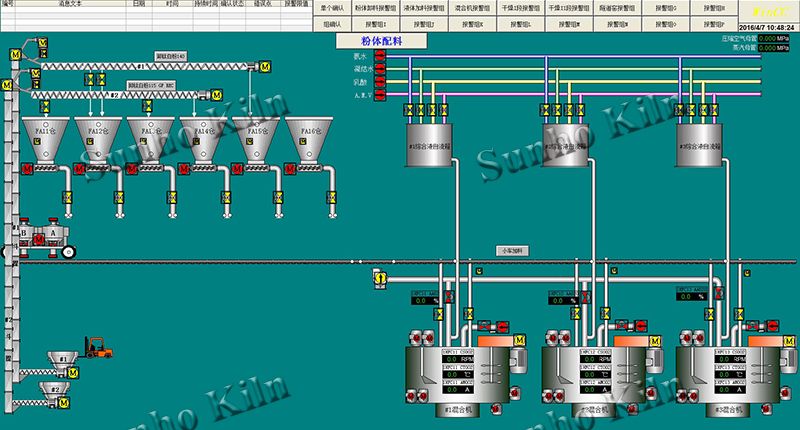The image size is (800, 430).
Task: Click the first yellow valve above the #1 liquid tank
Action: (x=409, y=110)
